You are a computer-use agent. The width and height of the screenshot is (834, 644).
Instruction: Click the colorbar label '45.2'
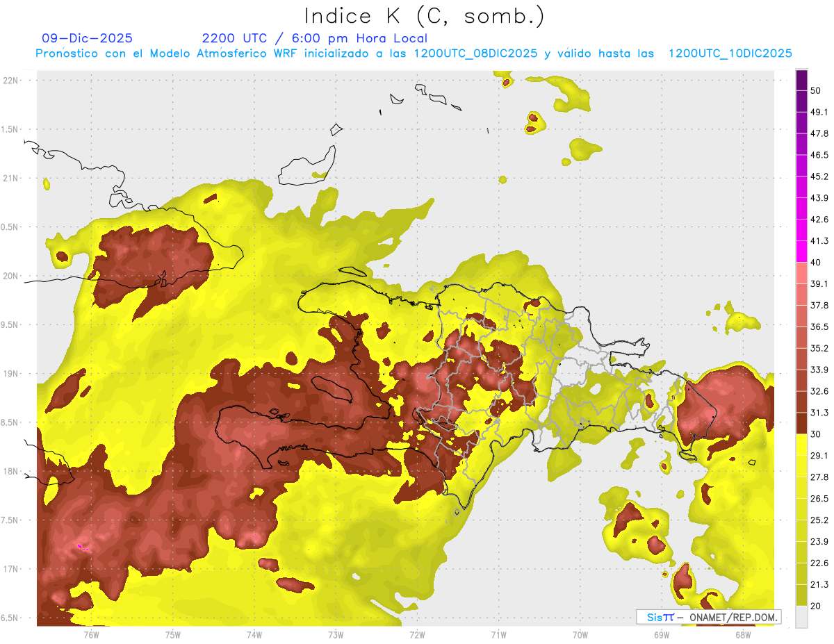click(x=819, y=176)
